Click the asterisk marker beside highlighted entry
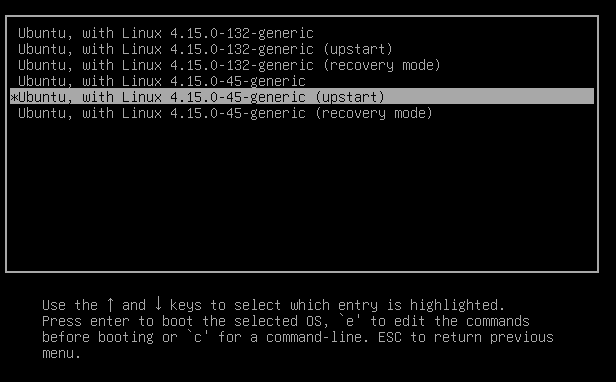The height and width of the screenshot is (382, 616). (14, 97)
